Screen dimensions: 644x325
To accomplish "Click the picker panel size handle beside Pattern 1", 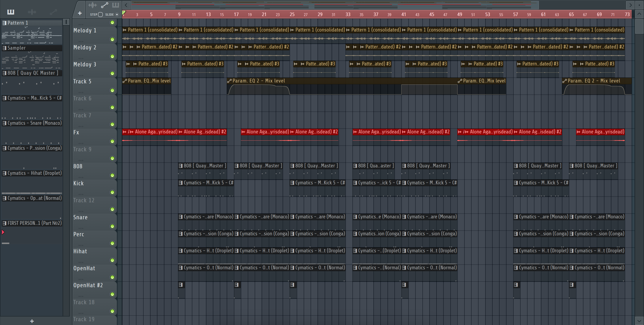I will coord(66,22).
